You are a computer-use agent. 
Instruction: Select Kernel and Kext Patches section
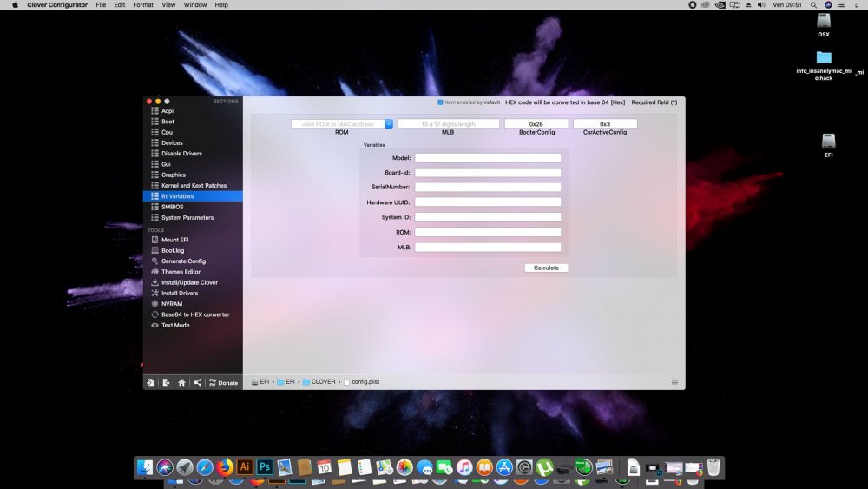coord(192,186)
